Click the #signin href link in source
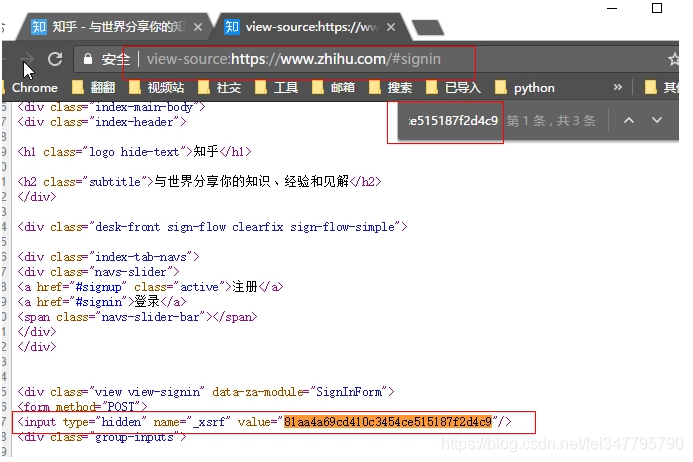The image size is (693, 462). (x=98, y=302)
